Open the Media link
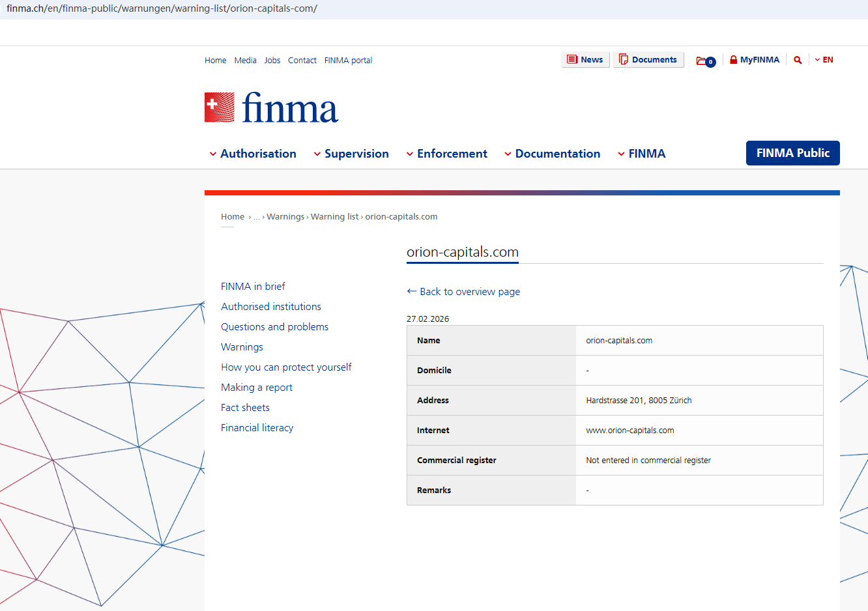Screen dimensions: 868x611 click(x=246, y=61)
